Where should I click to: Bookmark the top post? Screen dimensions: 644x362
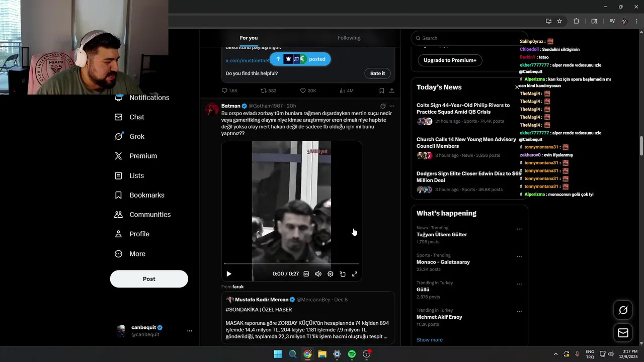[381, 90]
